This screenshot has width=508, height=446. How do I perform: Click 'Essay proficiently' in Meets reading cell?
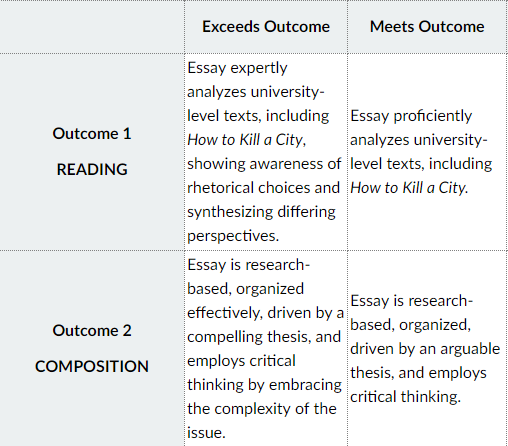(411, 116)
